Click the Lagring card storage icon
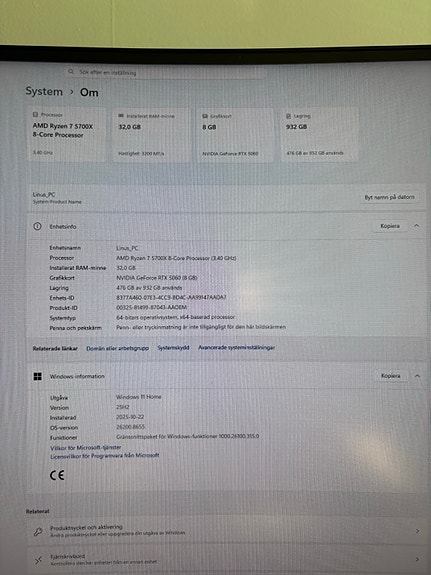Image resolution: width=431 pixels, height=575 pixels. click(288, 116)
